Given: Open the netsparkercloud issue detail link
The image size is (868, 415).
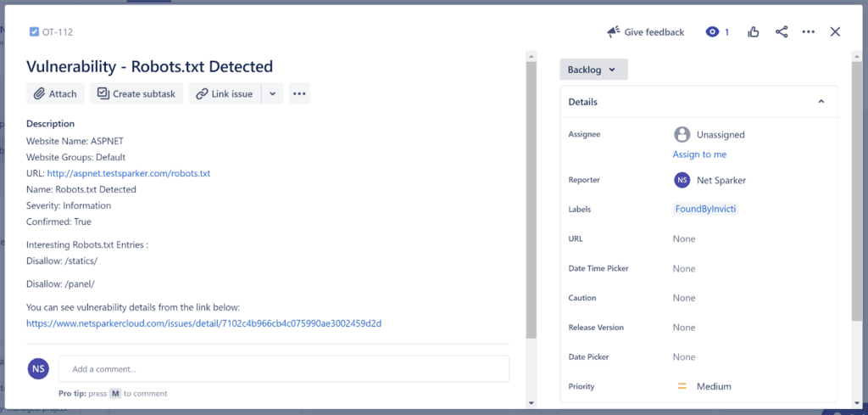Looking at the screenshot, I should click(203, 323).
